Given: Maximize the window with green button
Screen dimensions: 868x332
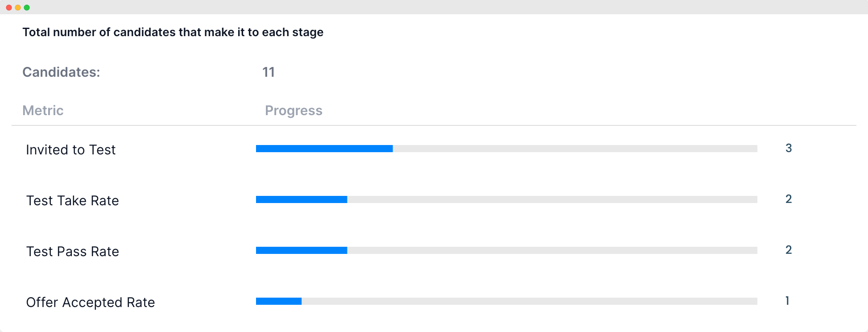Looking at the screenshot, I should coord(27,8).
